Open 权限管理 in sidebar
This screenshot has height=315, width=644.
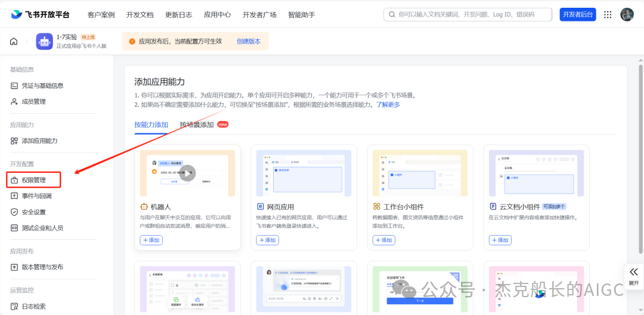pos(33,180)
